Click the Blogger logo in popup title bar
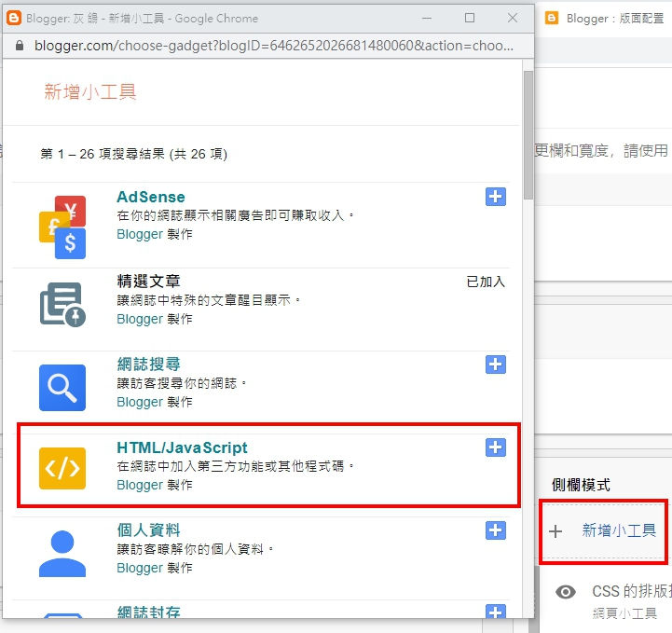 pos(14,18)
